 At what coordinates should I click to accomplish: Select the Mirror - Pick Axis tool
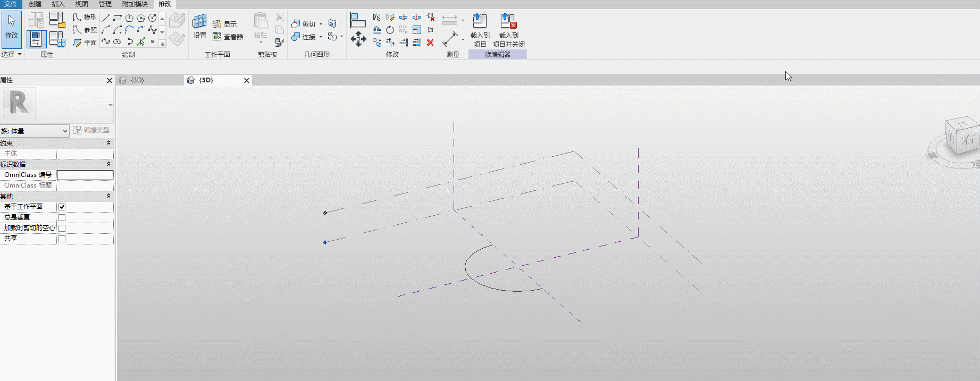pos(377,18)
